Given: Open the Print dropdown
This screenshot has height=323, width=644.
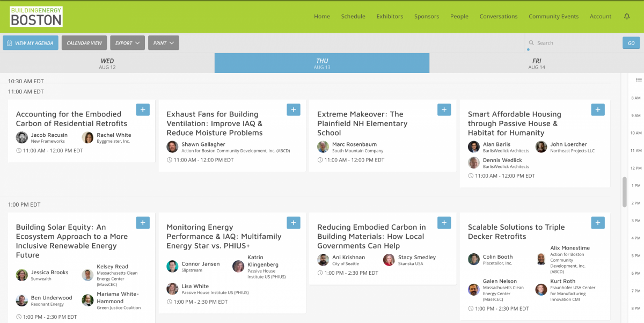Looking at the screenshot, I should pyautogui.click(x=163, y=43).
